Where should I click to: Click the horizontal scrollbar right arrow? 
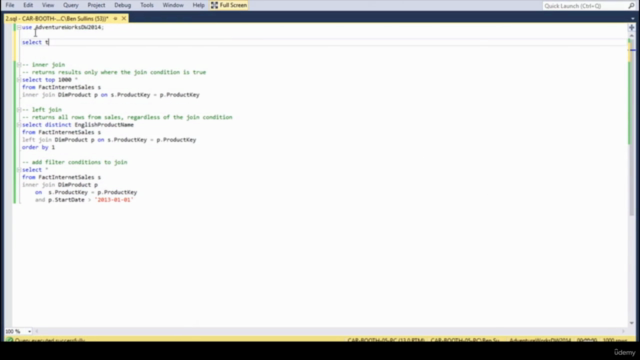pyautogui.click(x=624, y=331)
